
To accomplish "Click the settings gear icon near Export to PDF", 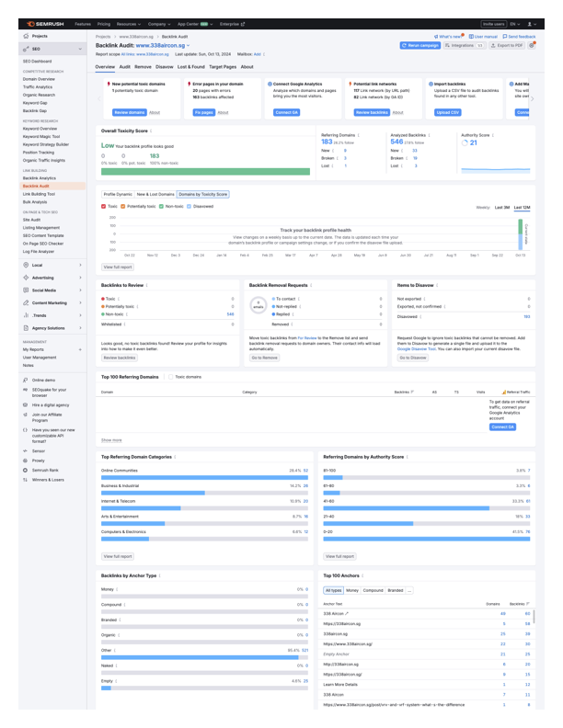I will pyautogui.click(x=532, y=45).
